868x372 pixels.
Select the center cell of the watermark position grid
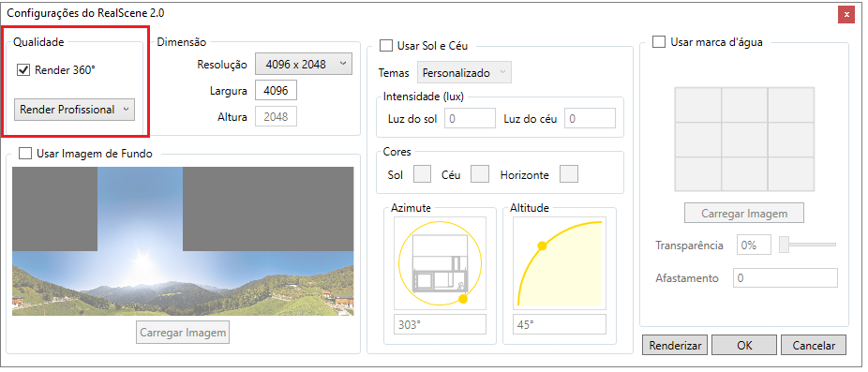tap(744, 139)
